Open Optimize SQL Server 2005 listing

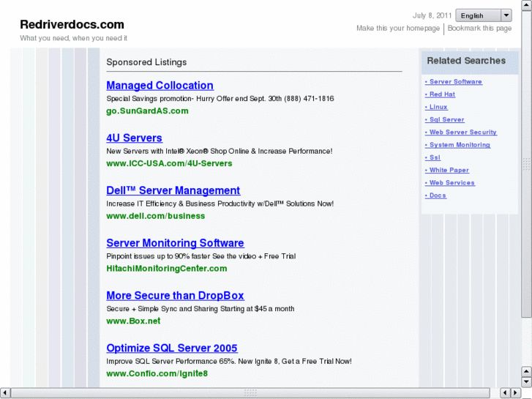[172, 348]
